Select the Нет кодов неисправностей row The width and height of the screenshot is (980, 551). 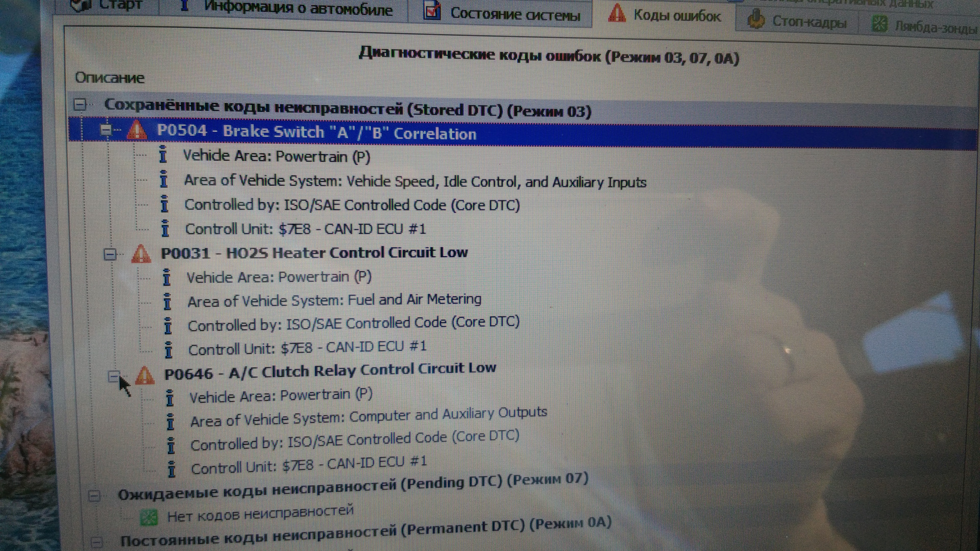(x=260, y=513)
